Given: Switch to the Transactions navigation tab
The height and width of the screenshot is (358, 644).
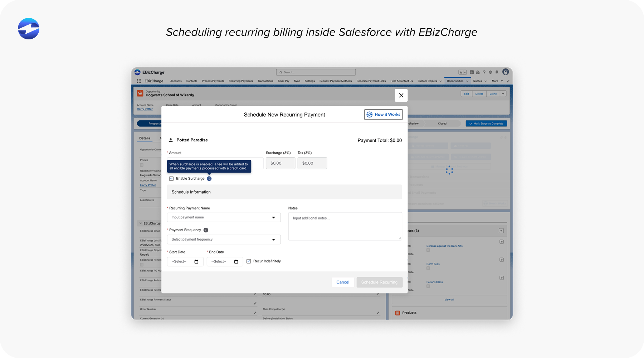Looking at the screenshot, I should click(265, 81).
